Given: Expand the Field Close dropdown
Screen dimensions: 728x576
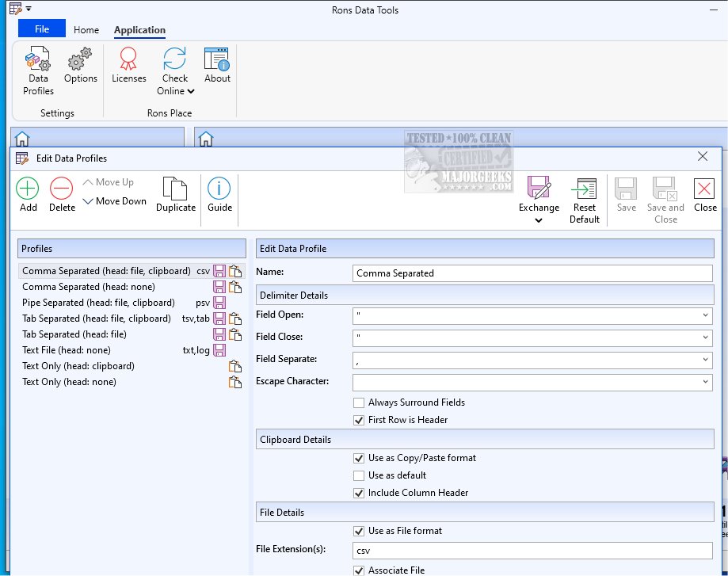Looking at the screenshot, I should pos(705,338).
